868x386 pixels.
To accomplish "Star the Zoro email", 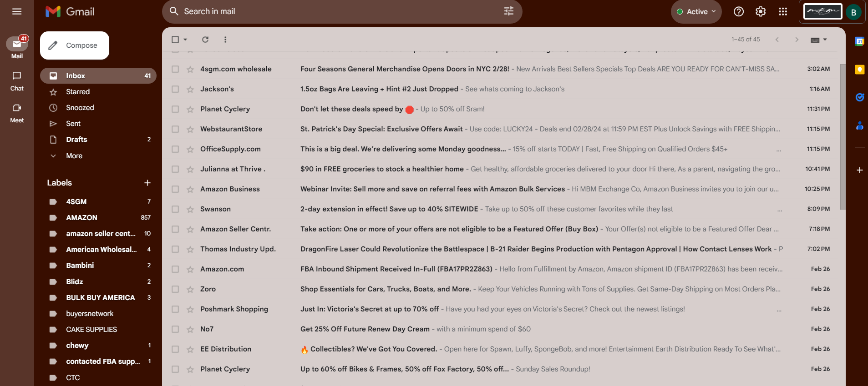I will click(x=190, y=289).
